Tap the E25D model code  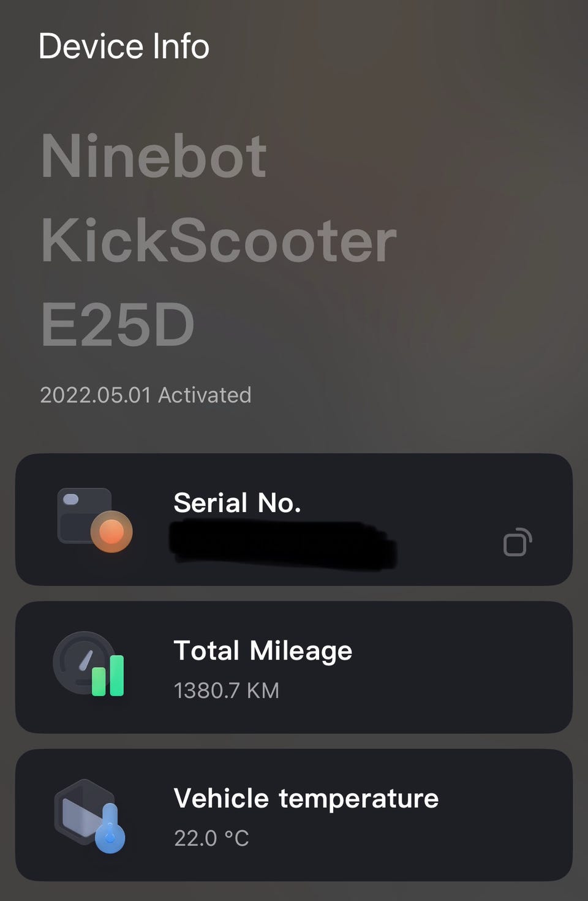pyautogui.click(x=118, y=325)
